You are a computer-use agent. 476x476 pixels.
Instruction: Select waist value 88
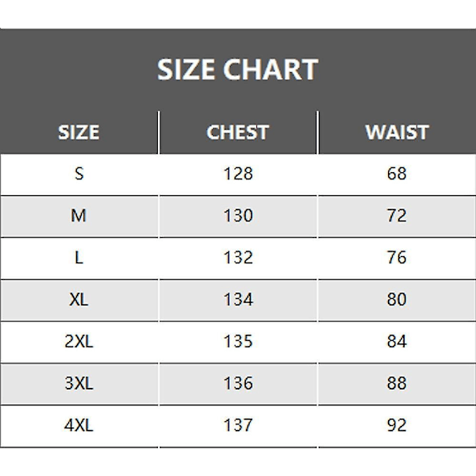397,383
